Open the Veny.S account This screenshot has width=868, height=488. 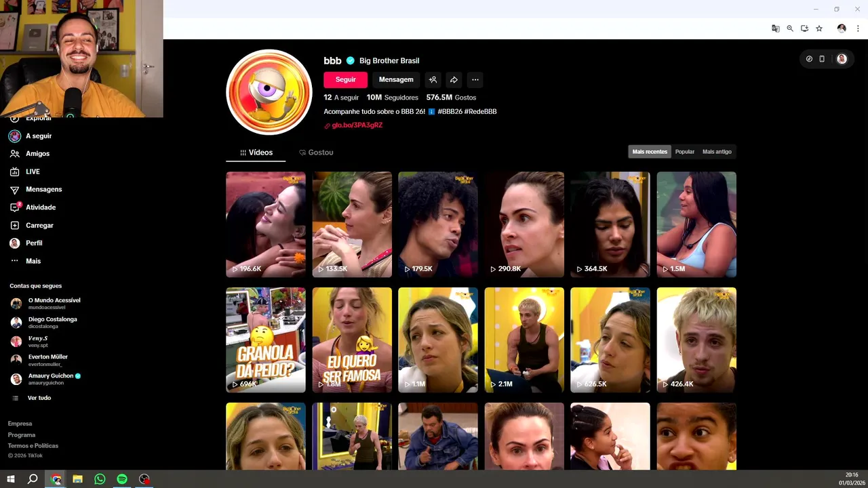30,342
